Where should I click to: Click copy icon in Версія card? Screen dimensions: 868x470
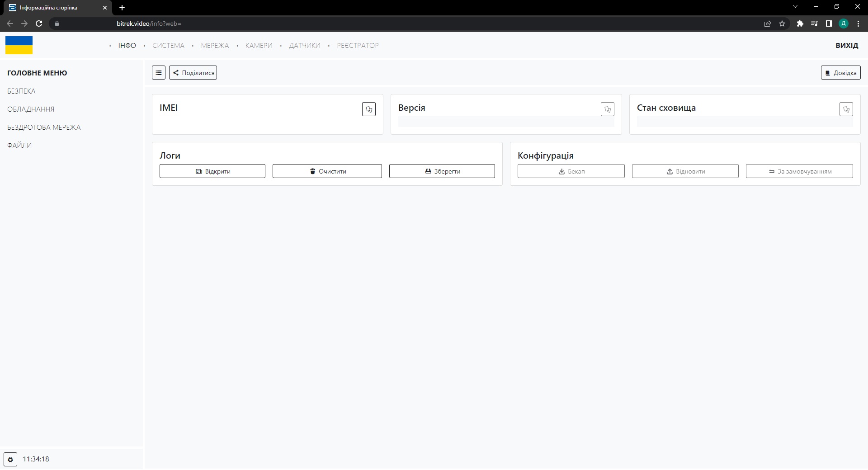[x=607, y=109]
